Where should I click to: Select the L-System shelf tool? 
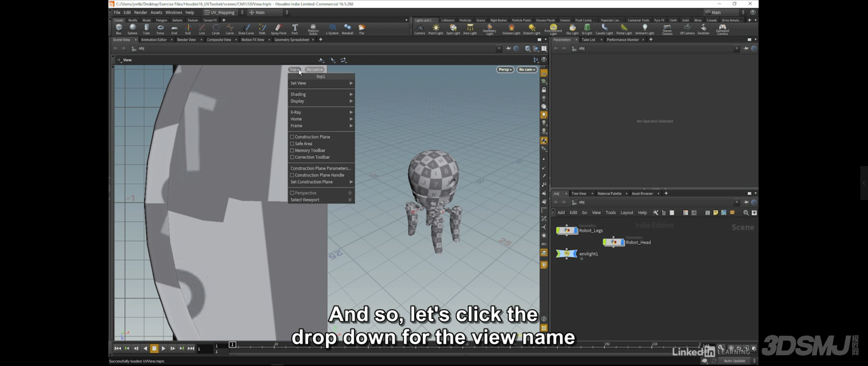332,29
